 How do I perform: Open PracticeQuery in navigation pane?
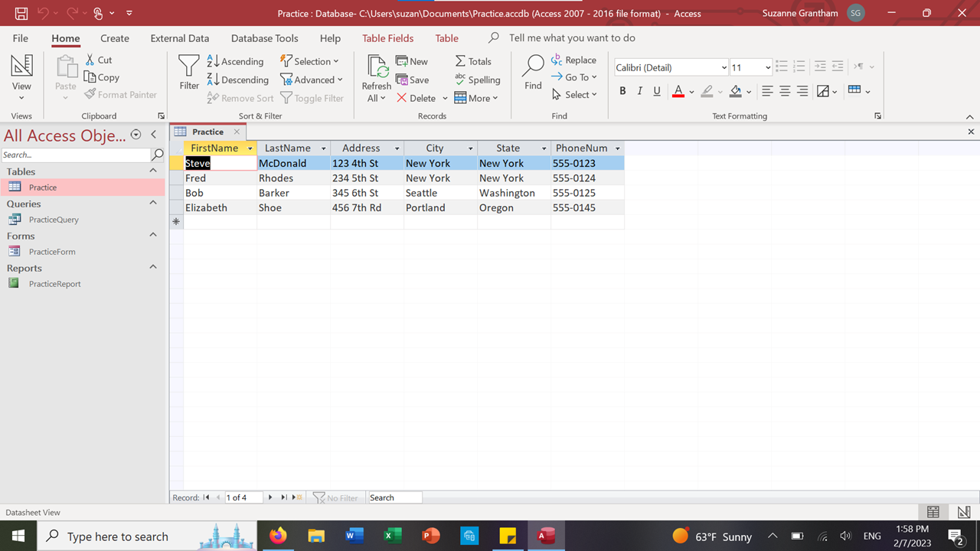[x=54, y=220]
